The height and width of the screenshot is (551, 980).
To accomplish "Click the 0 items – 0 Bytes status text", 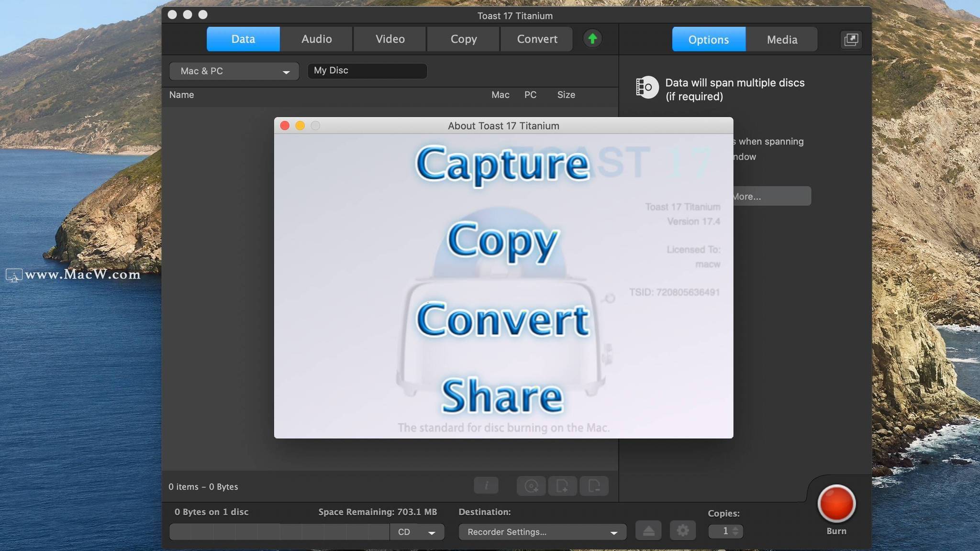I will 203,486.
